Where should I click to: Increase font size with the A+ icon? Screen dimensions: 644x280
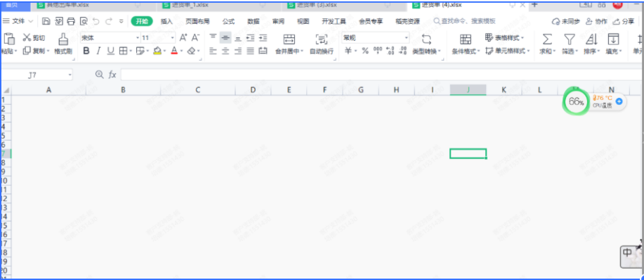(x=183, y=37)
